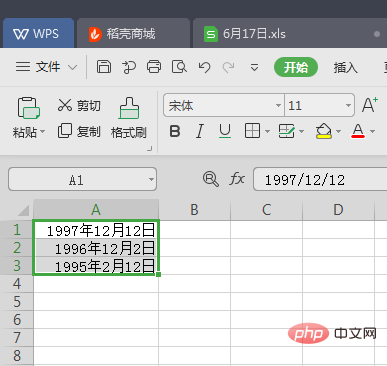Toggle Underline formatting
Image resolution: width=387 pixels, height=366 pixels.
pyautogui.click(x=225, y=131)
